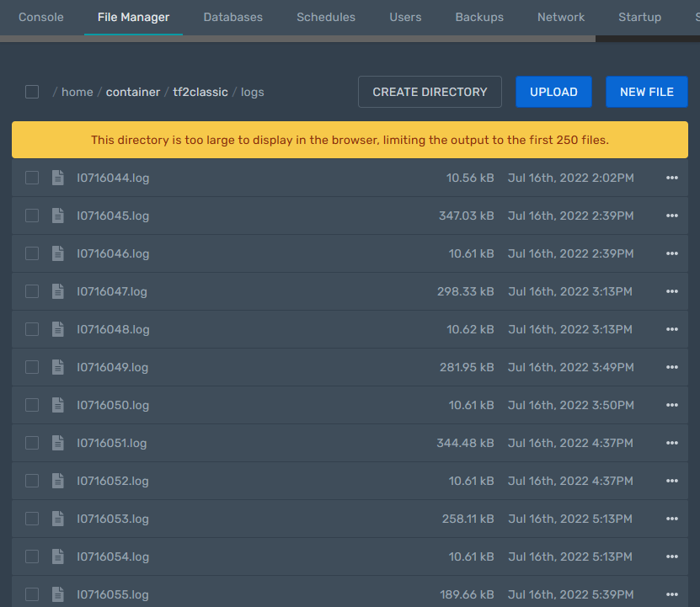The image size is (700, 607).
Task: Open the three-dot menu for l0716050.log
Action: click(x=672, y=405)
